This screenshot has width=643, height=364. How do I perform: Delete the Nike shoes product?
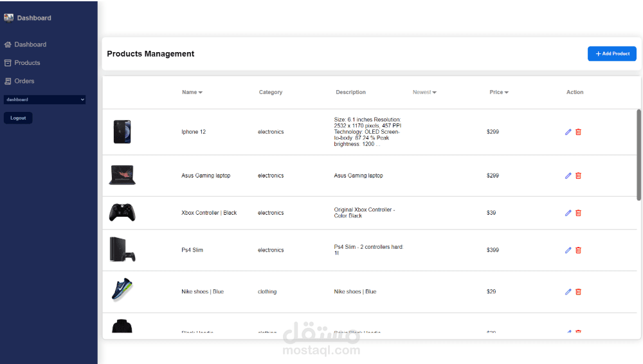point(578,292)
